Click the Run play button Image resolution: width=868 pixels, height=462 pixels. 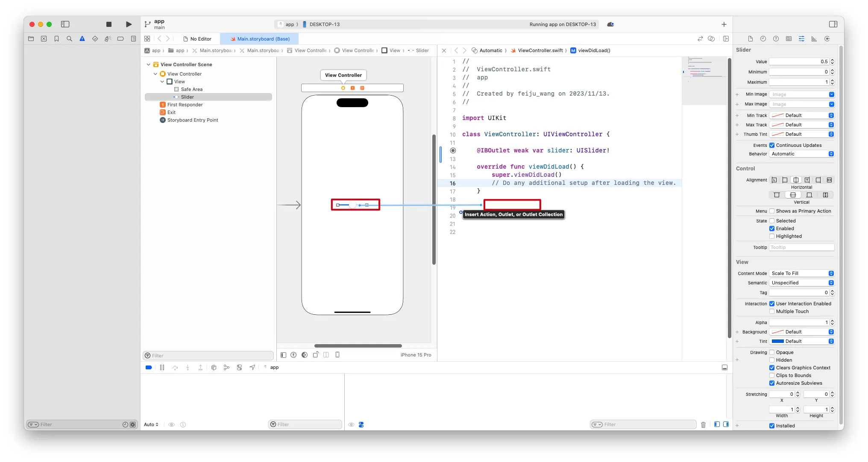click(x=129, y=24)
